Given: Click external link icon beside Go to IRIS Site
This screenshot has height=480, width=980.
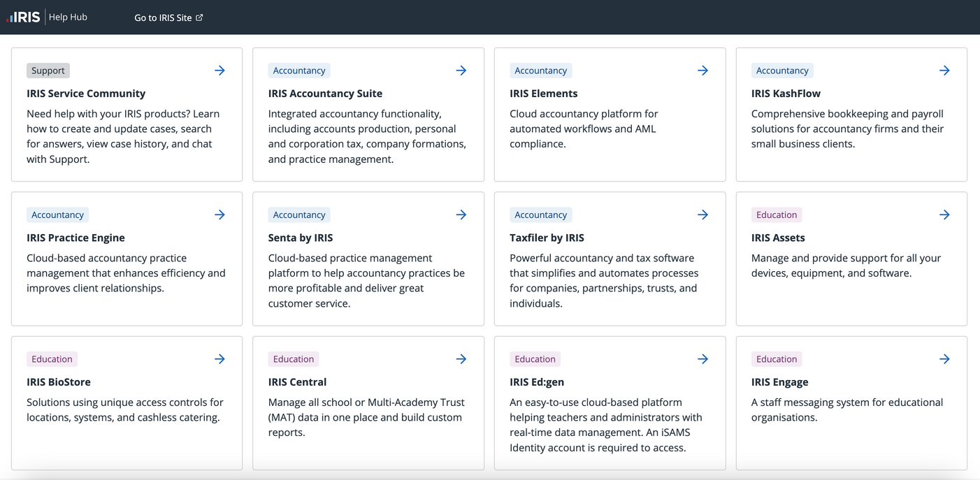Looking at the screenshot, I should point(199,17).
